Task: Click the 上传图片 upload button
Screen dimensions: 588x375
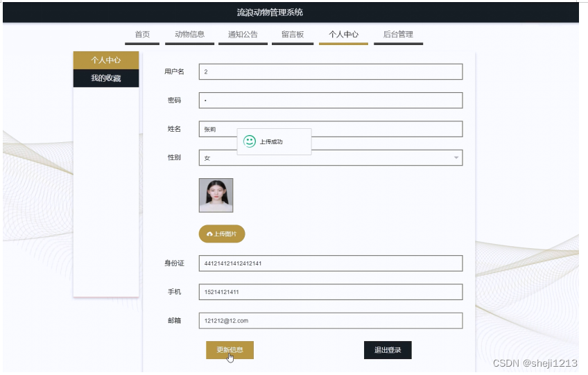Action: coord(222,234)
